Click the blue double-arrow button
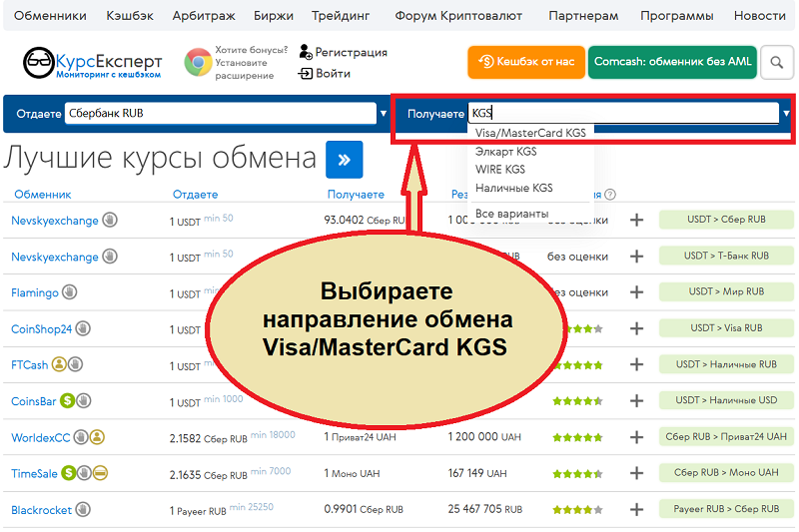This screenshot has height=532, width=799. [x=344, y=160]
